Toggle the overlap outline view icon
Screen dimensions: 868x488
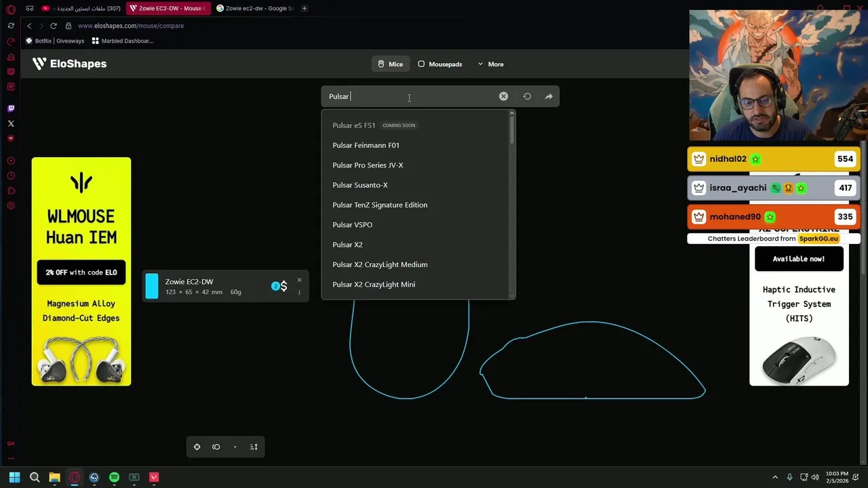tap(216, 447)
